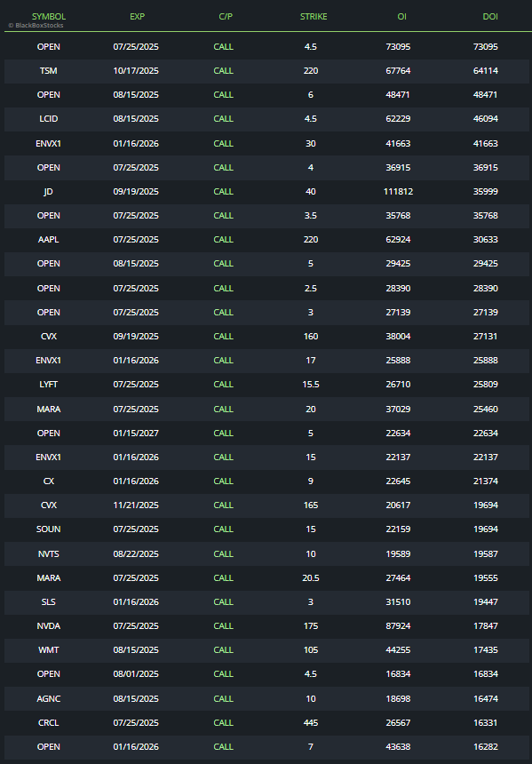Click the DOI value 27131
Screen dimensions: 532x764
[x=486, y=336]
